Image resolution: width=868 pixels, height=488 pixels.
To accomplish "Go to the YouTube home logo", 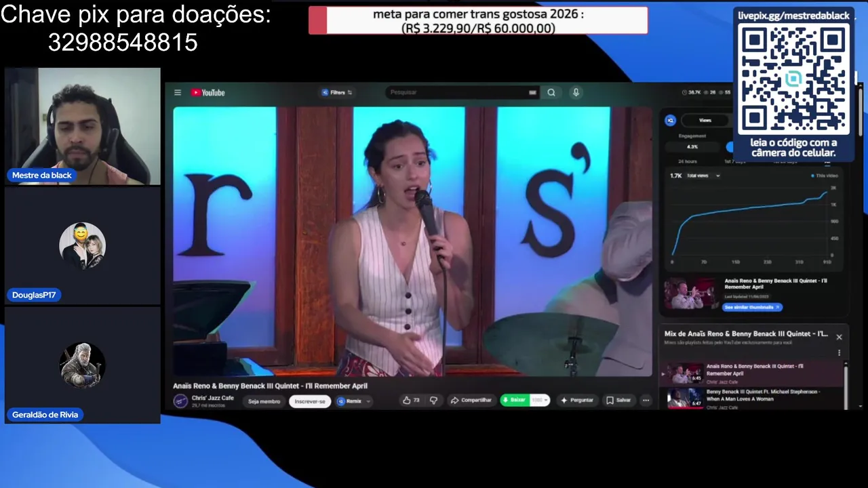I will (x=208, y=93).
